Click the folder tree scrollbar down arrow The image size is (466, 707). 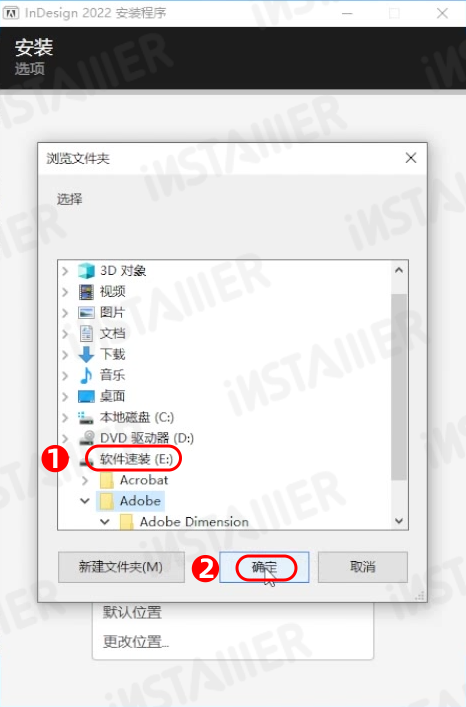399,521
